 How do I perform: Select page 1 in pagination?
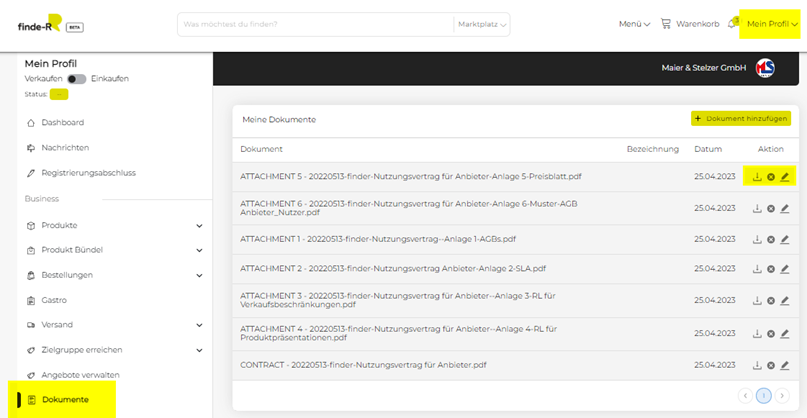764,395
